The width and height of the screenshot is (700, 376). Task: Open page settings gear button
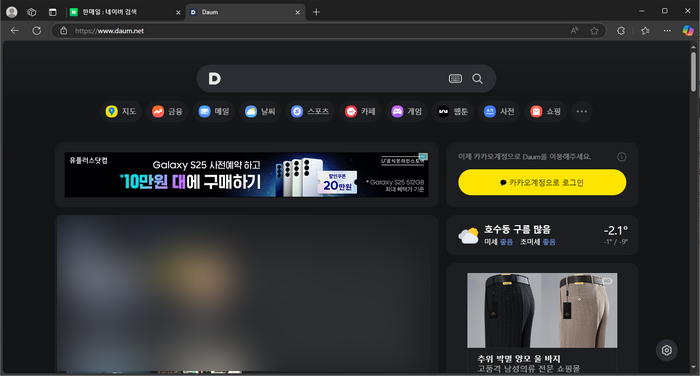667,350
